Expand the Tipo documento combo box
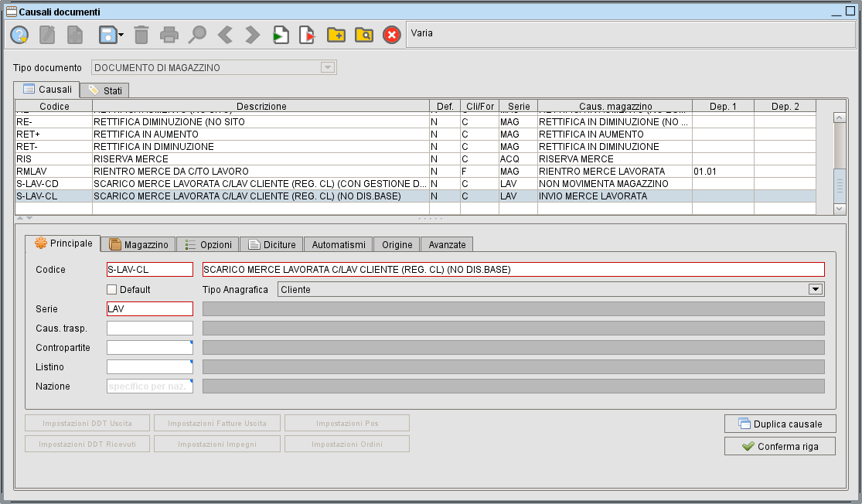 [328, 68]
